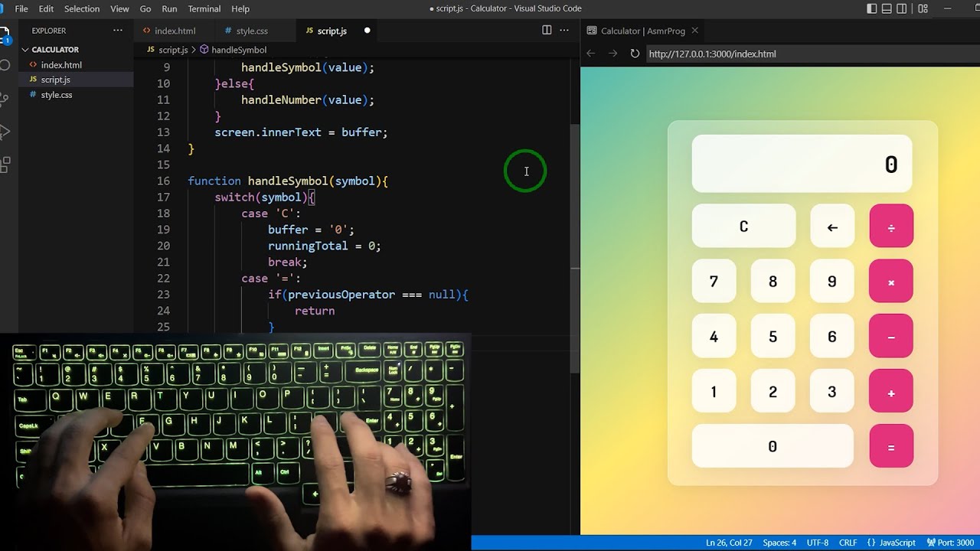Select the UTF-8 encoding indicator
This screenshot has height=551, width=980.
tap(817, 543)
